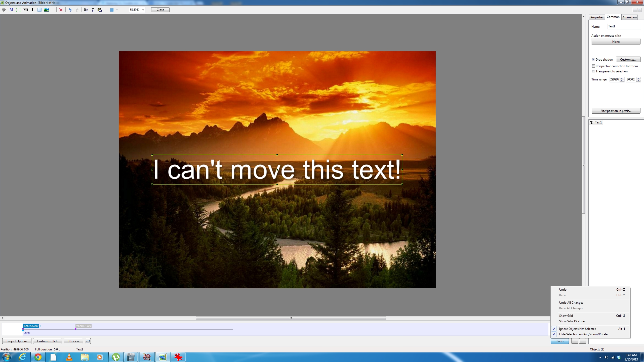
Task: Click the Add Mask 'M' icon
Action: (x=11, y=10)
